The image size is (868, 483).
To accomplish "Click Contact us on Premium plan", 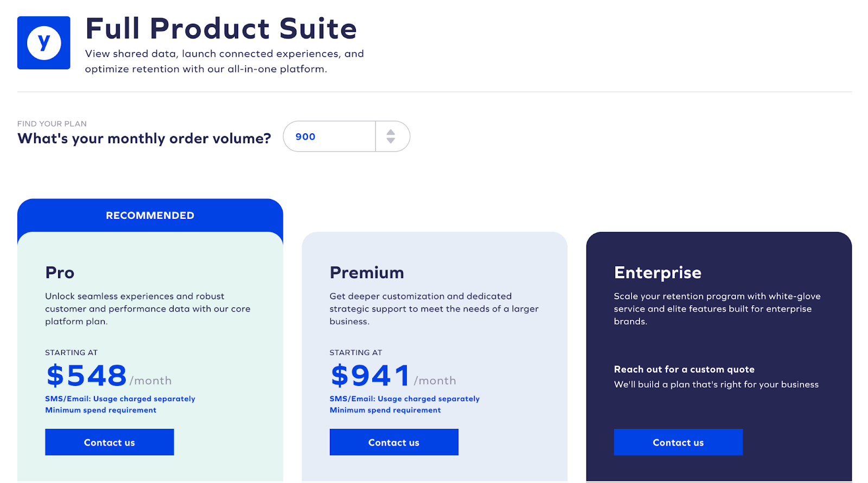I will [x=394, y=442].
